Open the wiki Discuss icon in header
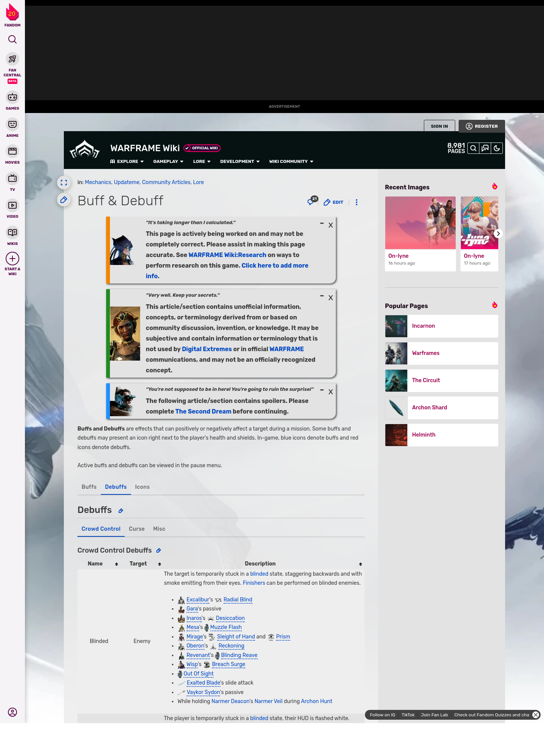 [485, 148]
